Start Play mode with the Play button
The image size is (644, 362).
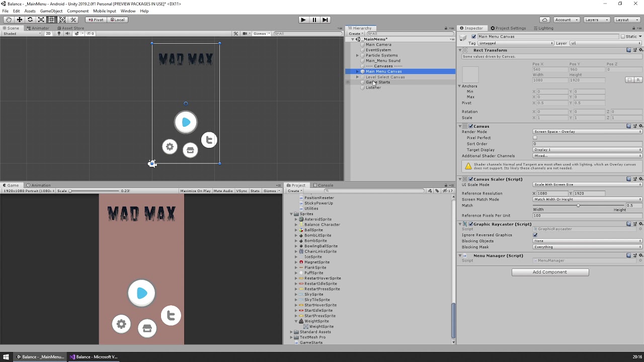(x=303, y=20)
